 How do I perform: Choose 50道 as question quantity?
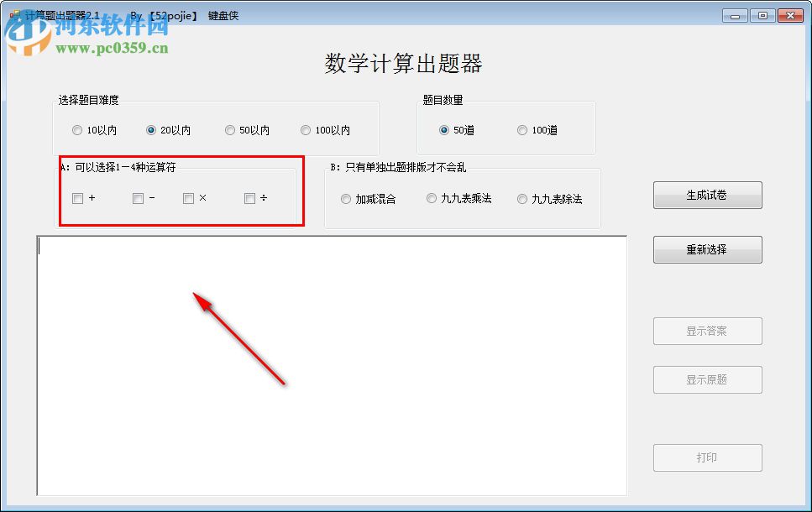[445, 129]
